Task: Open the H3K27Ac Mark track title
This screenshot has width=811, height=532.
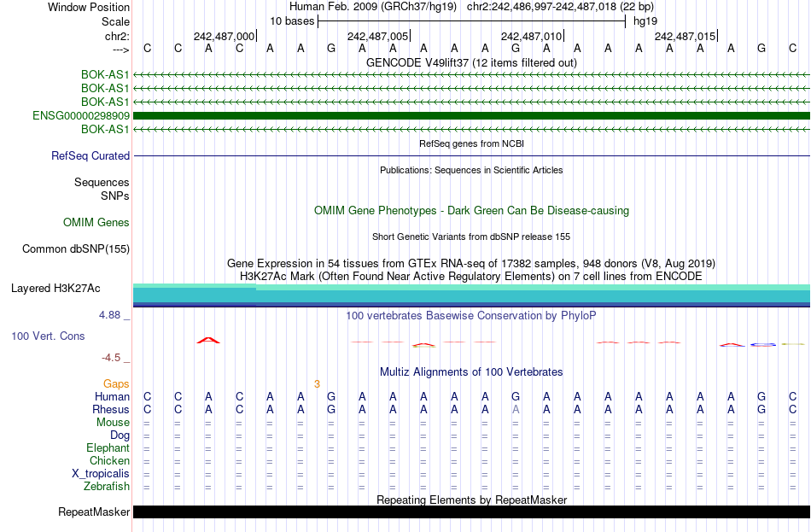Action: pyautogui.click(x=471, y=277)
